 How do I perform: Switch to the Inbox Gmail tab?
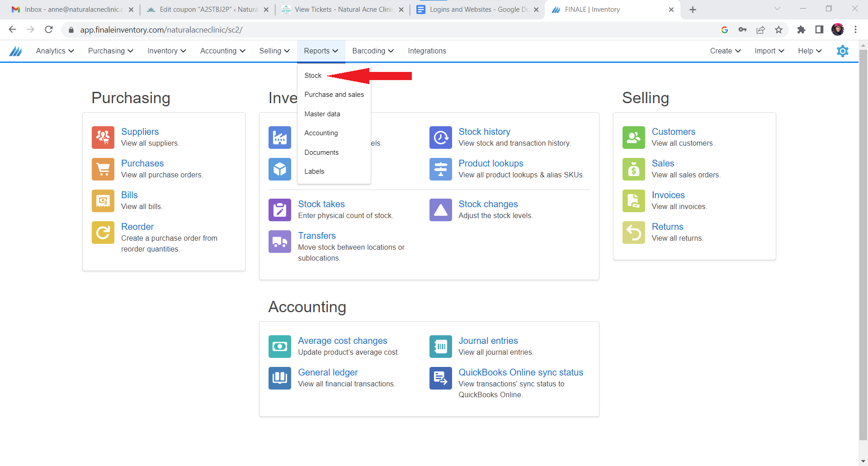(x=72, y=10)
